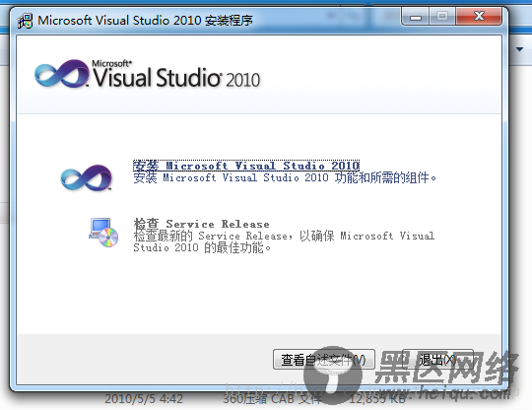Click the description text 安装 Microsoft Visual Studio 2010 功能和所需的组件
This screenshot has width=532, height=410.
click(x=285, y=177)
